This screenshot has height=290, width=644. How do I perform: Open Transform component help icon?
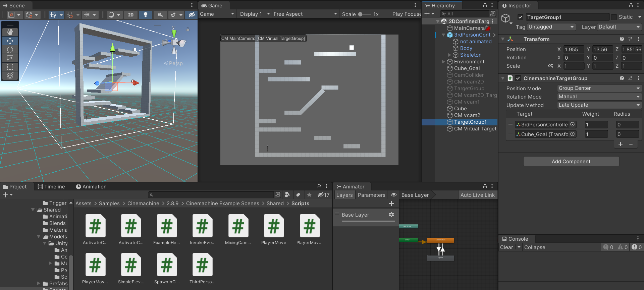point(622,39)
